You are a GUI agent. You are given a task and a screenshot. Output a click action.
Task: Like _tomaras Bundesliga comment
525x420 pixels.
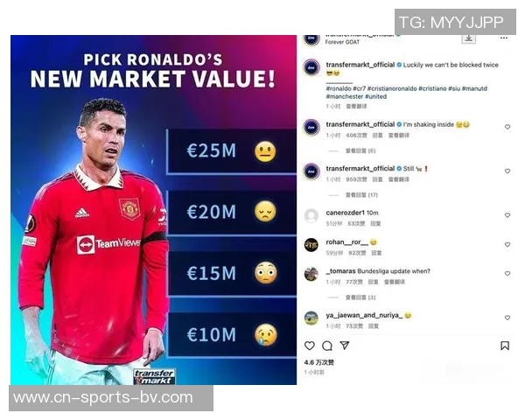pyautogui.click(x=507, y=273)
